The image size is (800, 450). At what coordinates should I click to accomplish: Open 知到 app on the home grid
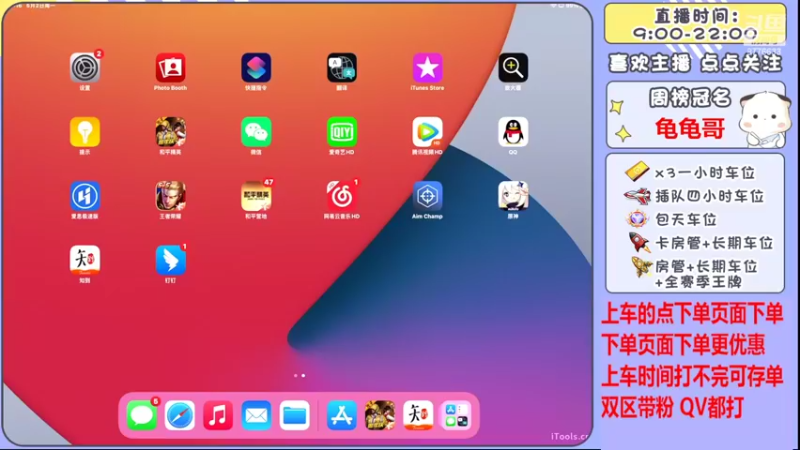click(x=85, y=260)
